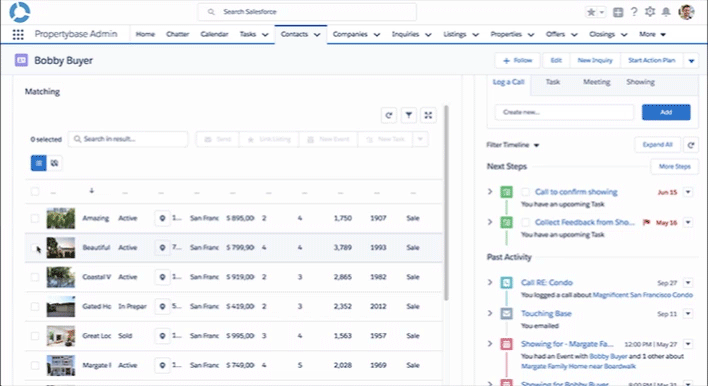Click the Favorites star icon
The height and width of the screenshot is (386, 708).
591,12
